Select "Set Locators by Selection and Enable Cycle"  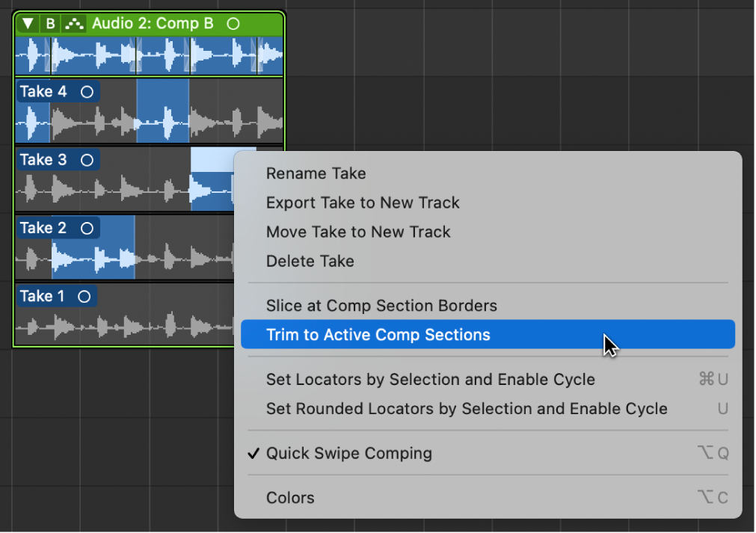430,379
